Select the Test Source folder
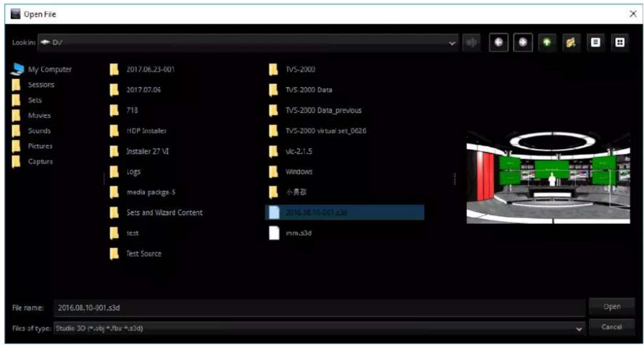This screenshot has height=345, width=644. coord(135,253)
